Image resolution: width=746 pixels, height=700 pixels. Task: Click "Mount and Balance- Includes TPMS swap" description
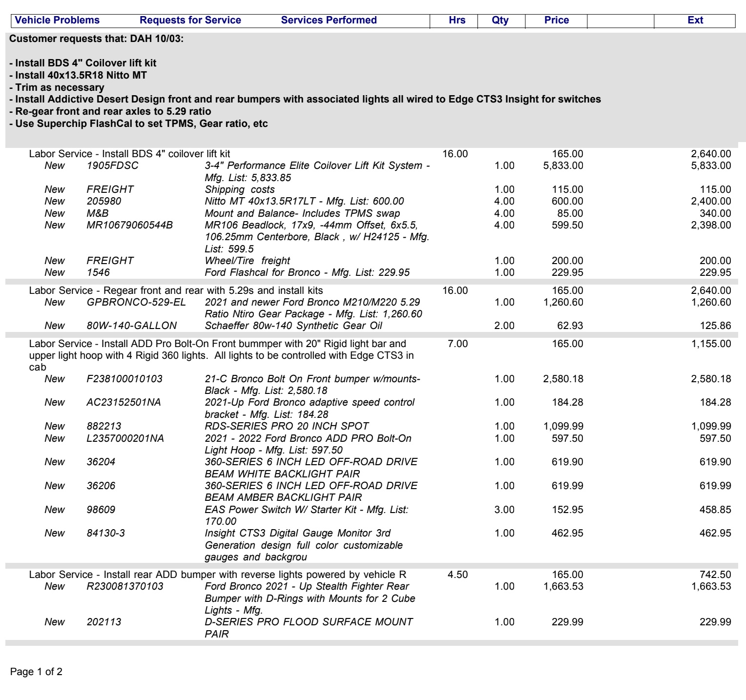tap(302, 214)
